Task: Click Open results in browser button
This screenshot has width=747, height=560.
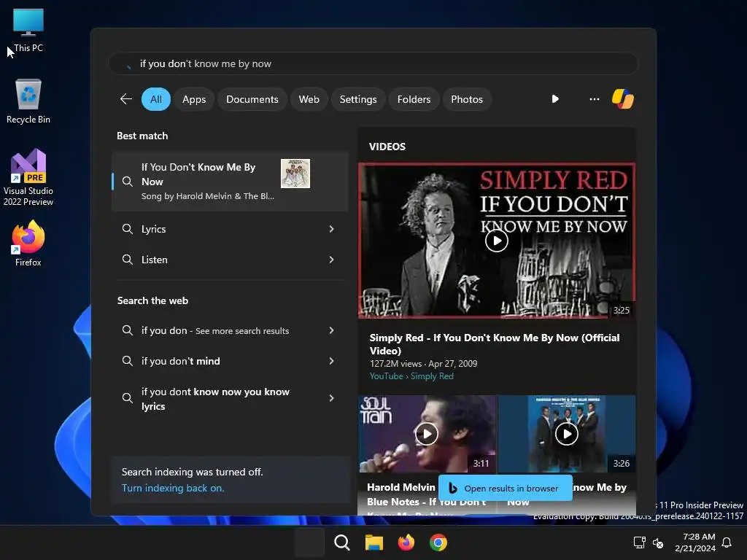Action: click(505, 488)
